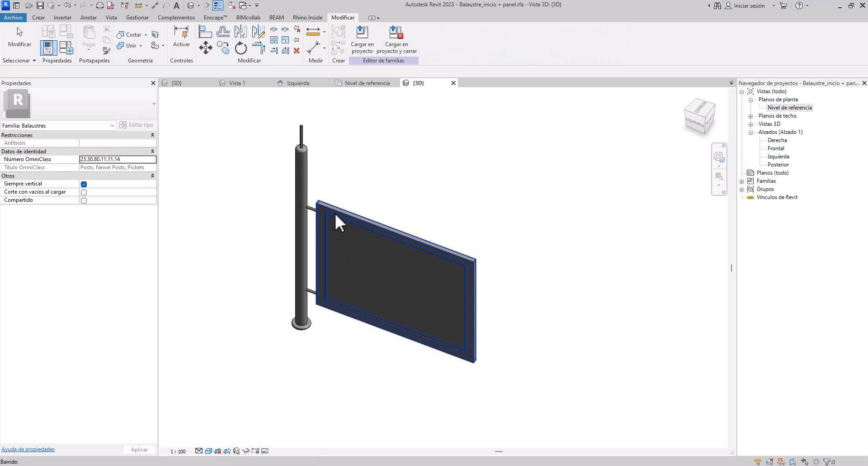This screenshot has height=466, width=868.
Task: Close the active {3D} view tab
Action: tap(453, 83)
